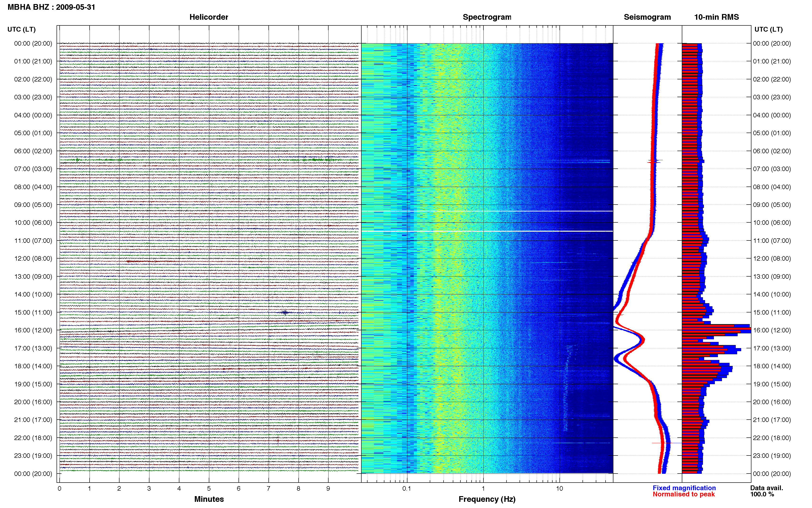Image resolution: width=812 pixels, height=508 pixels.
Task: Click the '100.0 %' data availability value
Action: [762, 494]
